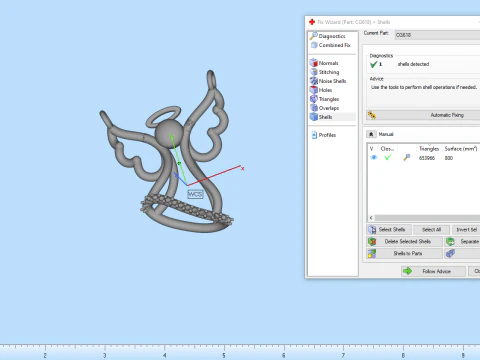
Task: Select the highlighted Shells sidebar step
Action: tap(332, 117)
